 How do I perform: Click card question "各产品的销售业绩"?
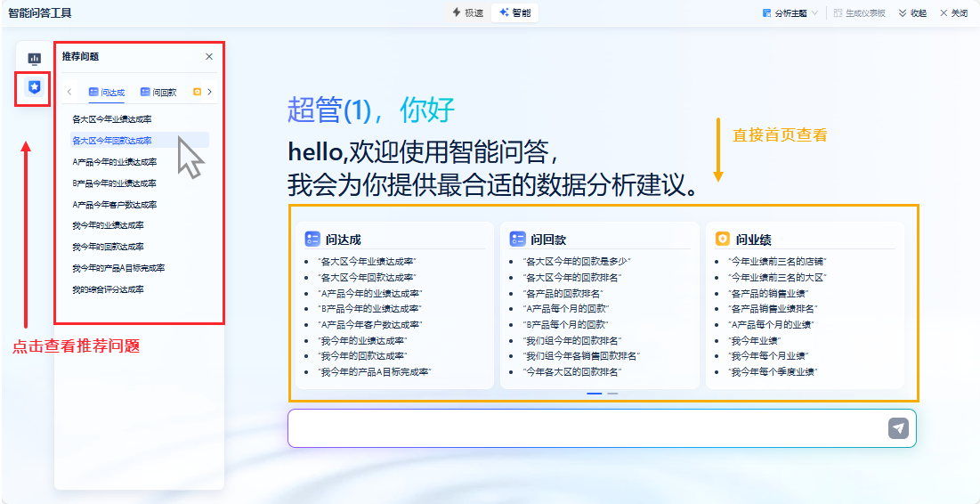click(x=769, y=293)
